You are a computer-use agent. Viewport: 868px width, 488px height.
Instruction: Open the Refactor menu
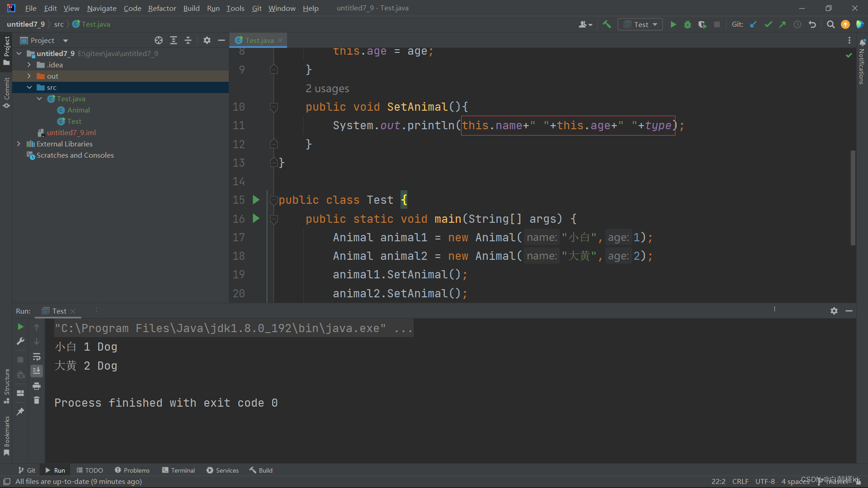[x=162, y=8]
